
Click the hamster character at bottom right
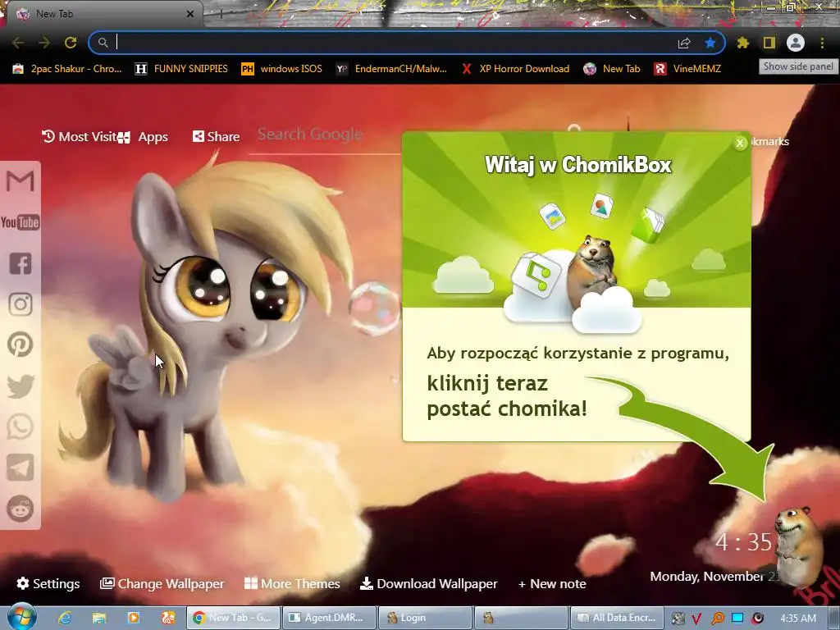click(x=798, y=546)
